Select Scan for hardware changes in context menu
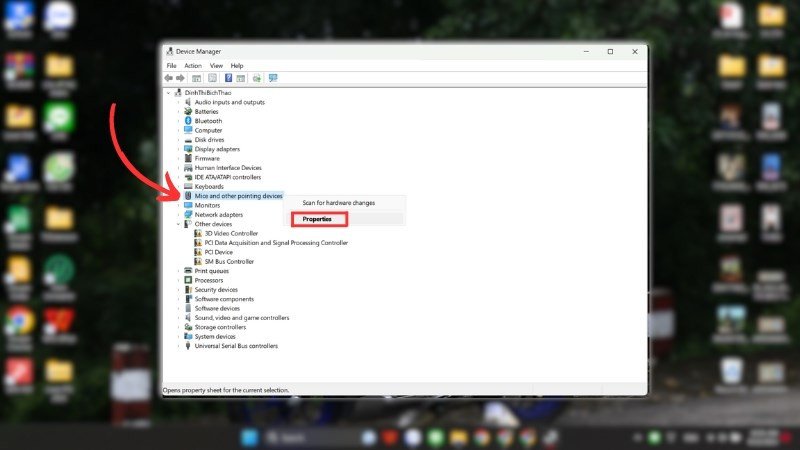 339,203
